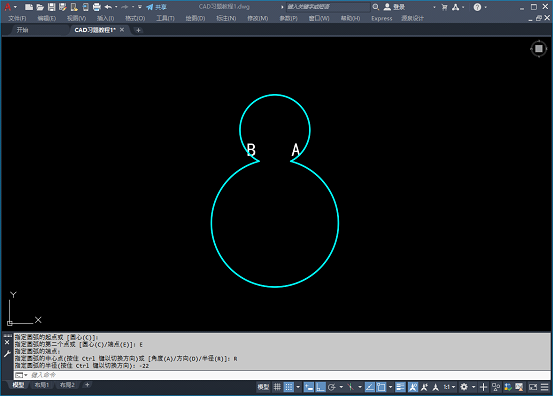
Task: Open the workspace settings gear icon
Action: (464, 387)
